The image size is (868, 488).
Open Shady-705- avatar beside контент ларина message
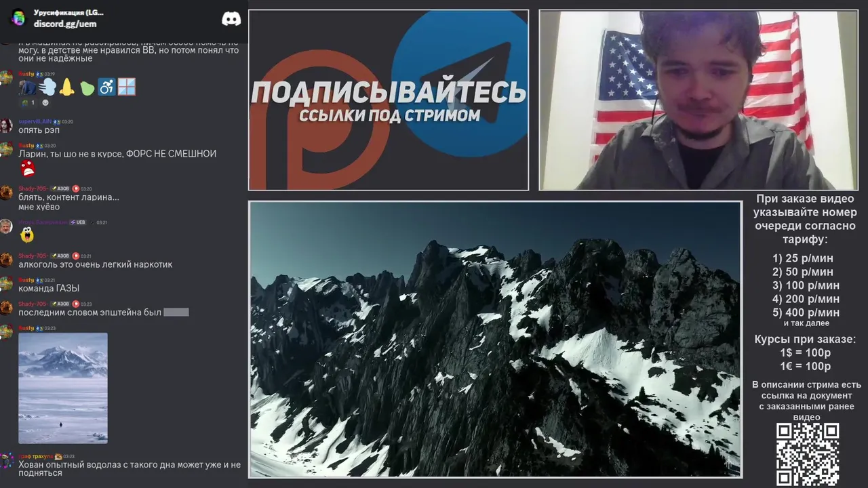coord(6,193)
